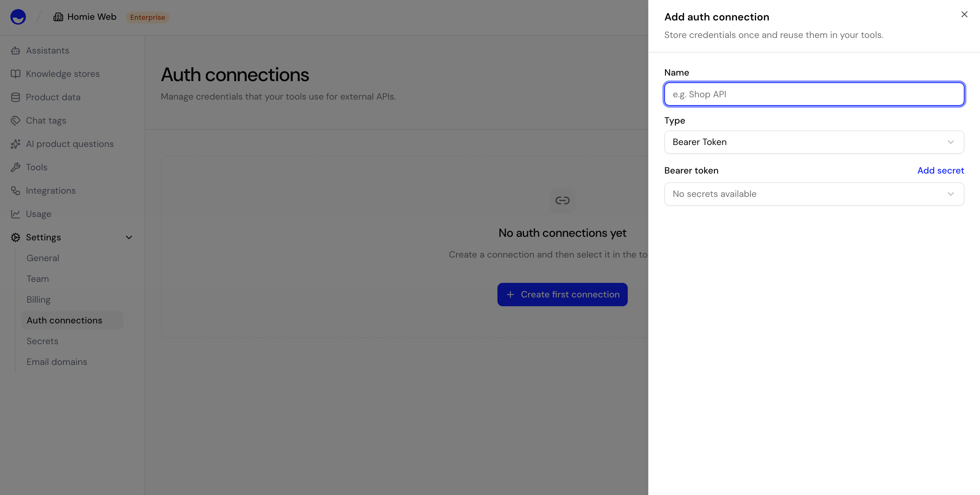Click the Homie logo in header
The image size is (980, 495).
tap(18, 17)
